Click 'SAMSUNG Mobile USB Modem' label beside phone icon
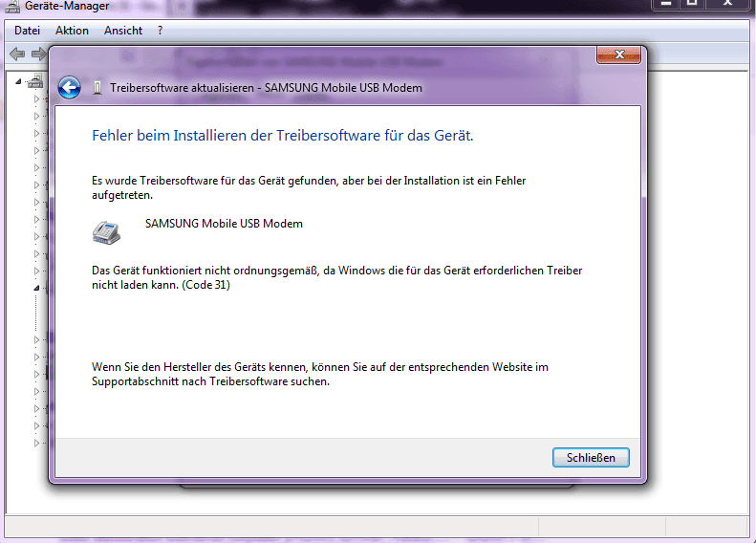This screenshot has width=756, height=543. (x=224, y=224)
